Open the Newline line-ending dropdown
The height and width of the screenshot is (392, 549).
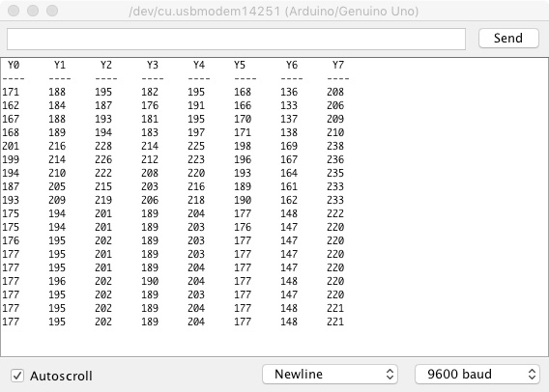(330, 375)
